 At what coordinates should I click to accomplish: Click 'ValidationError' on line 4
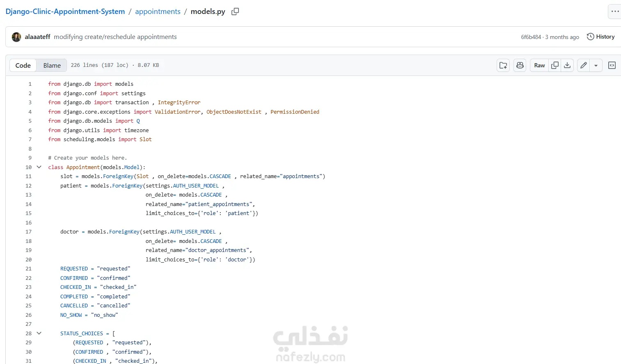[x=177, y=112]
